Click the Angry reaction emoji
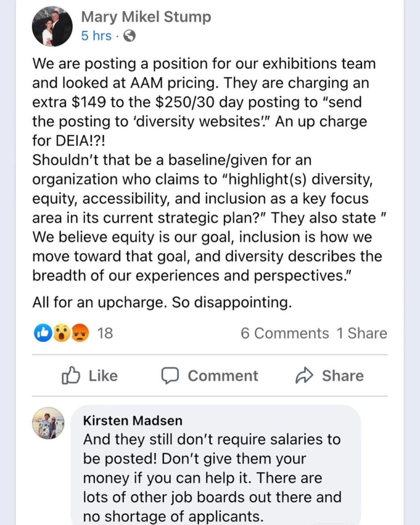 pos(79,334)
